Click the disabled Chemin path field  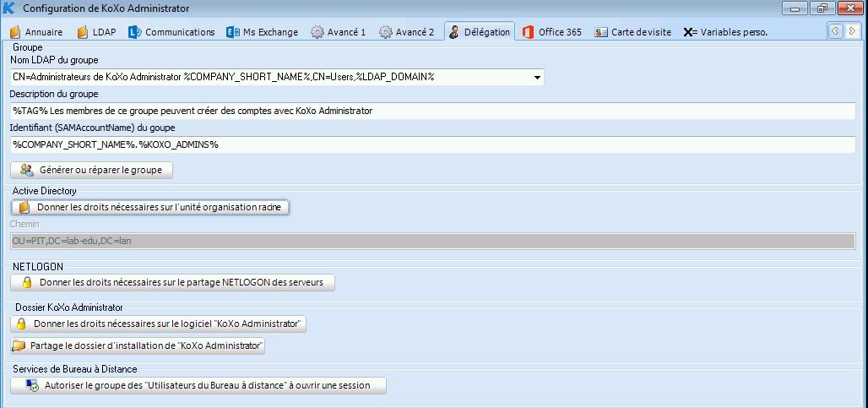click(433, 241)
